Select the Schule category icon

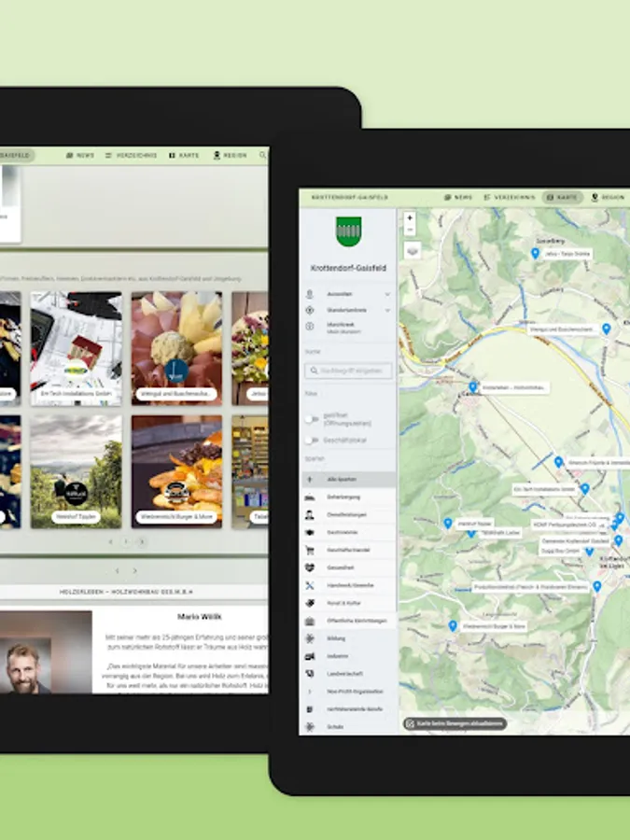point(310,727)
